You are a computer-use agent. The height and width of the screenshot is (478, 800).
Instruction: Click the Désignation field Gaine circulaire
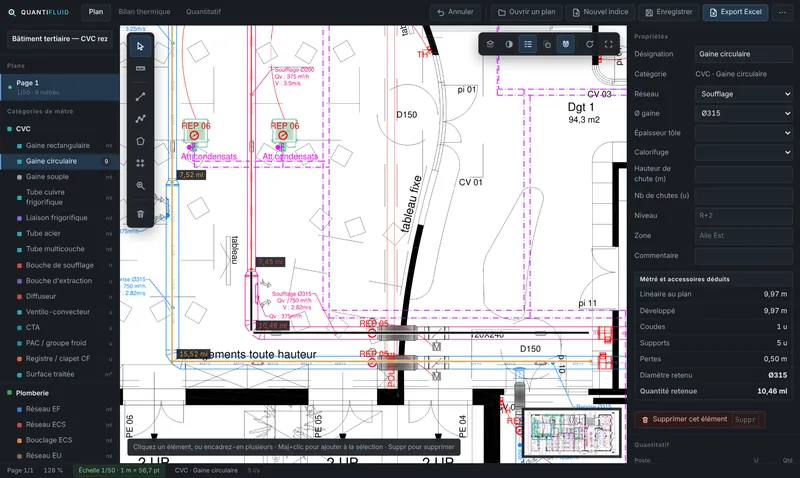tap(744, 54)
